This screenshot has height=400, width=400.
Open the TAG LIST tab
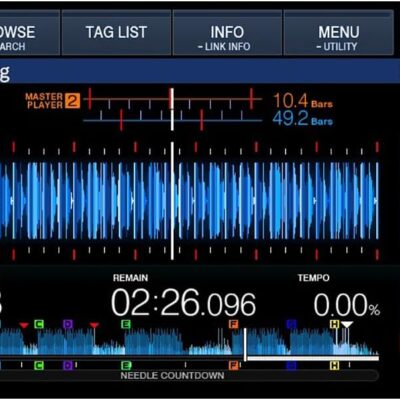[116, 32]
